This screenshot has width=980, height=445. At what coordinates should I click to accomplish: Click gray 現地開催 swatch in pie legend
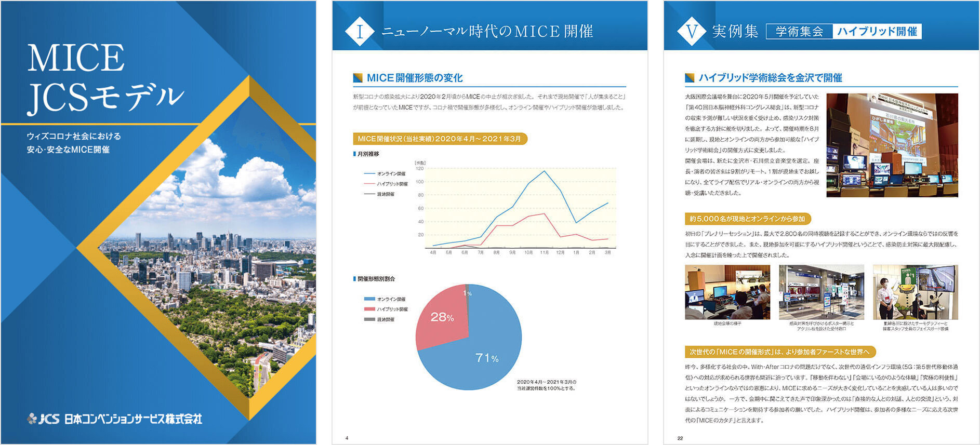(369, 319)
